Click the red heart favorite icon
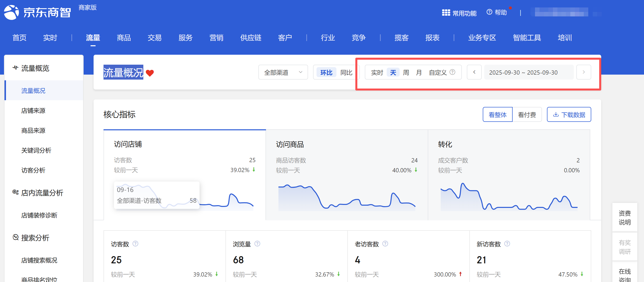 pos(150,73)
